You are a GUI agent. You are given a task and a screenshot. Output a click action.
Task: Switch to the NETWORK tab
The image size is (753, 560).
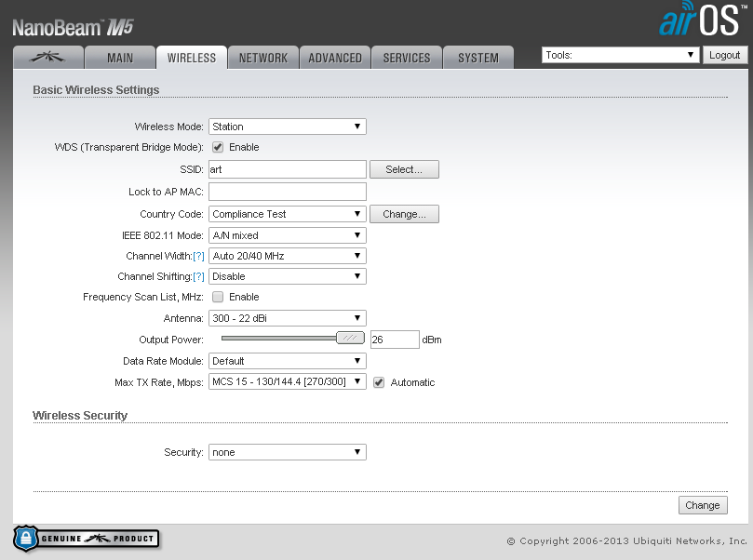(x=263, y=58)
